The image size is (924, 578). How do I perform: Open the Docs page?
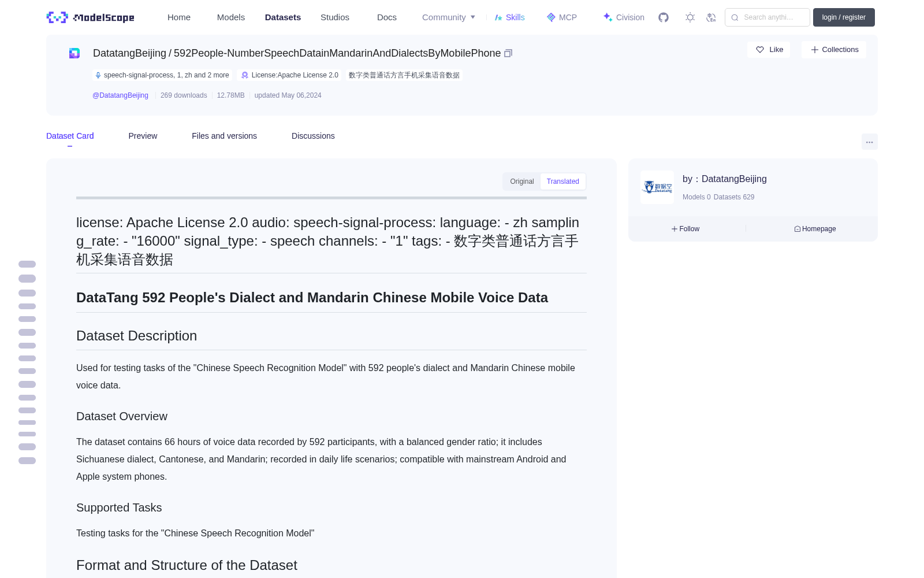coord(387,17)
